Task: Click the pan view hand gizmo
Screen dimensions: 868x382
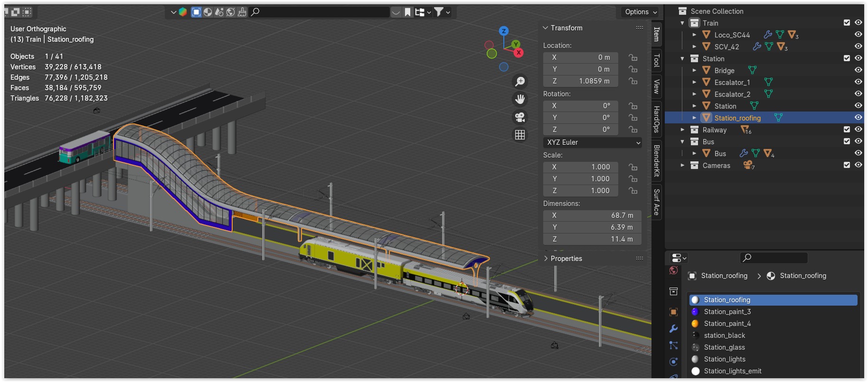Action: (520, 99)
